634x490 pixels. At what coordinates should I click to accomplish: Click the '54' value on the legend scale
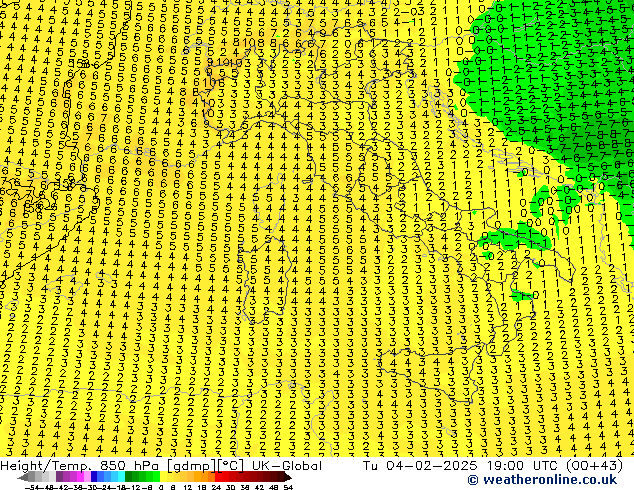coord(288,488)
